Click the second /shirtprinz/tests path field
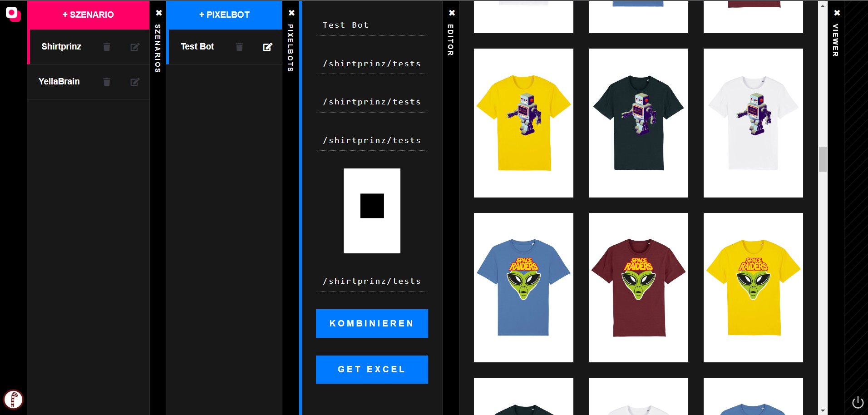The height and width of the screenshot is (415, 868). (372, 102)
